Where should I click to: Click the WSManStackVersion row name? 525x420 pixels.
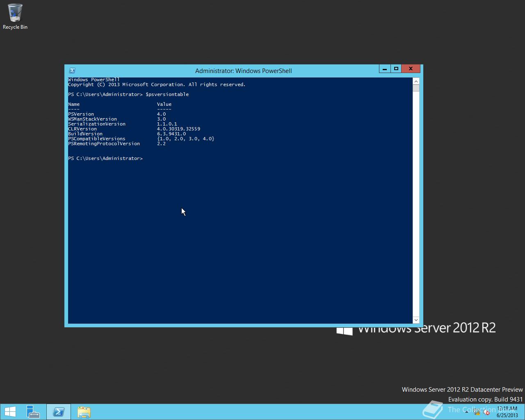[93, 119]
